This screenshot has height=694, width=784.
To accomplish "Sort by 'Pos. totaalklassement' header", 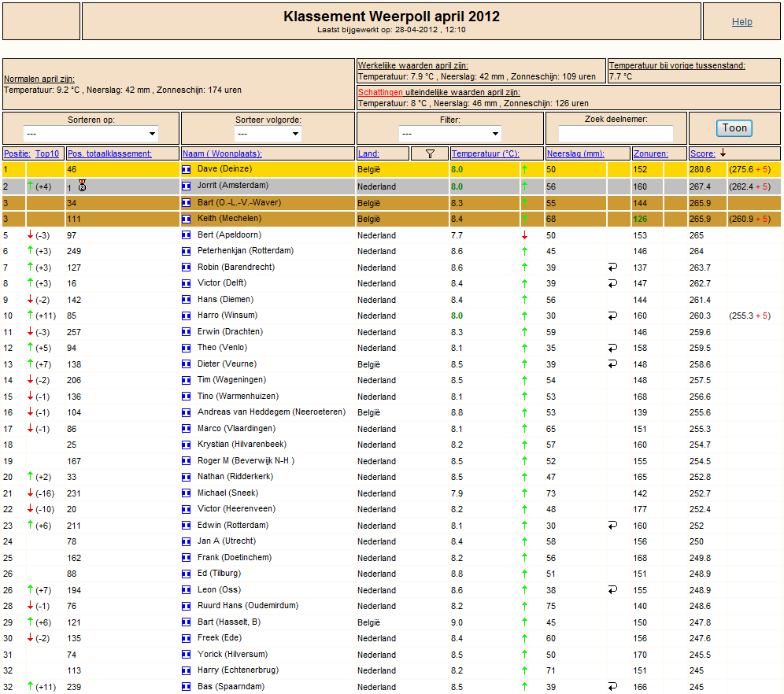I will [x=109, y=153].
